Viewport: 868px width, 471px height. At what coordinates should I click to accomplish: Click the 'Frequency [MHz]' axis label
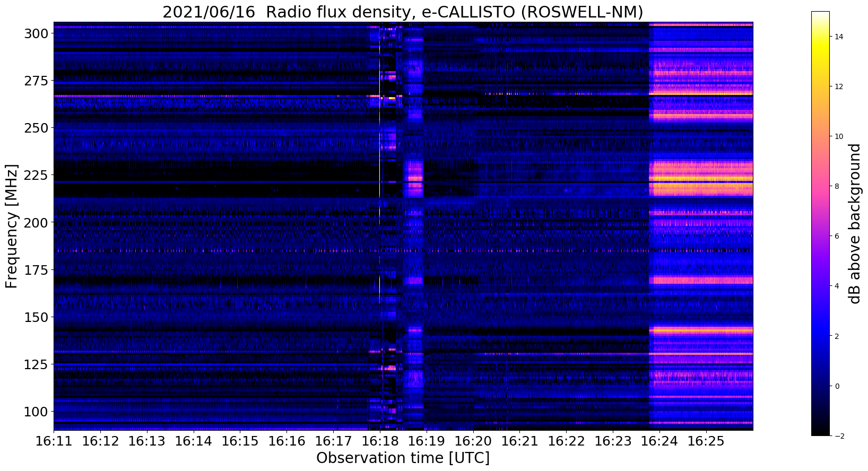coord(12,226)
